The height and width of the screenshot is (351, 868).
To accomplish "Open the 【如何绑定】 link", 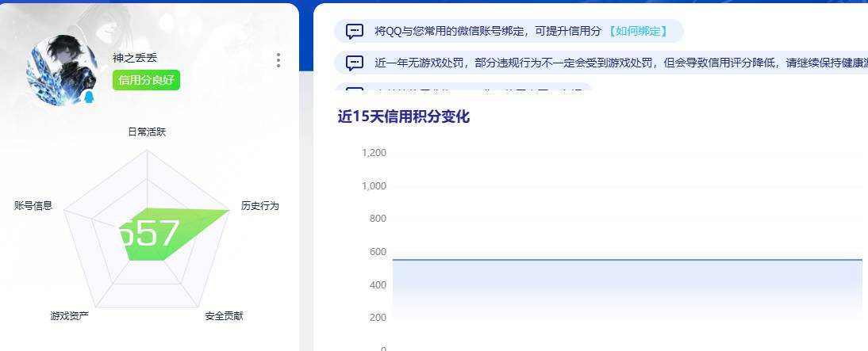I will point(637,31).
